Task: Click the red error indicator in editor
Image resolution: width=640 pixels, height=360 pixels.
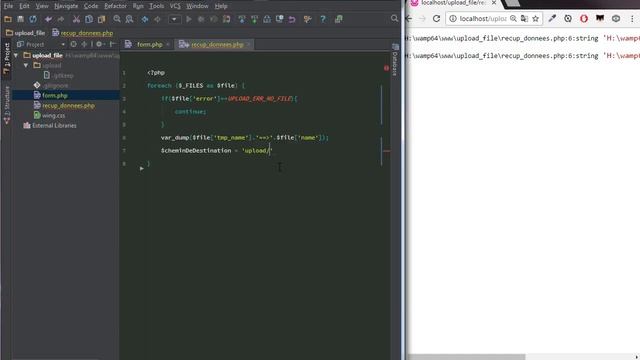Action: tap(386, 68)
